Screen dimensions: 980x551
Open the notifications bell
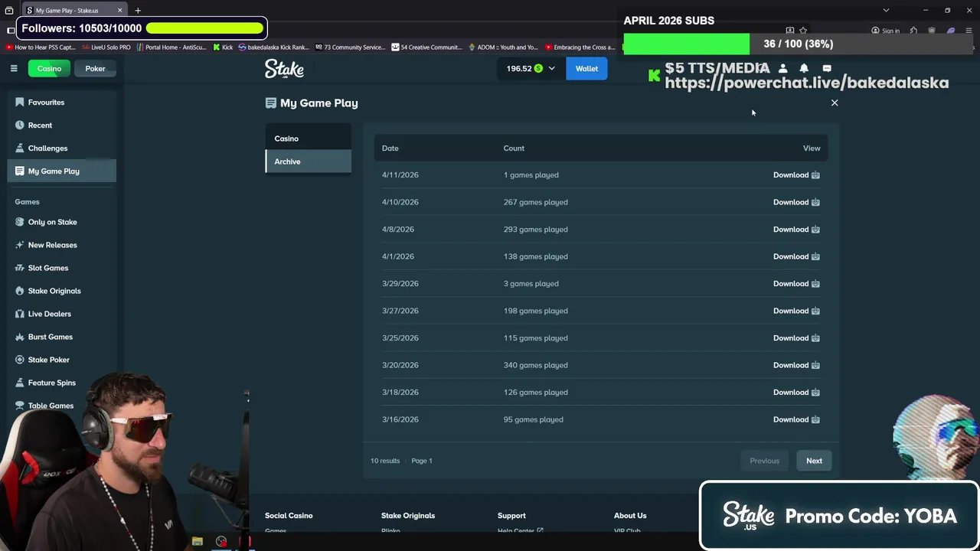(804, 68)
